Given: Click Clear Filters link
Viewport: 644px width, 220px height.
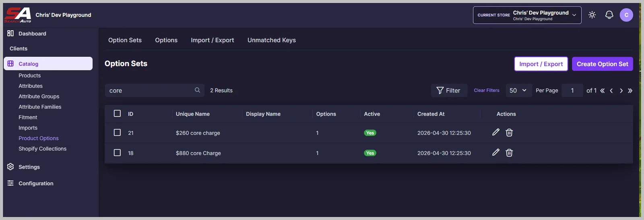Looking at the screenshot, I should pos(486,90).
